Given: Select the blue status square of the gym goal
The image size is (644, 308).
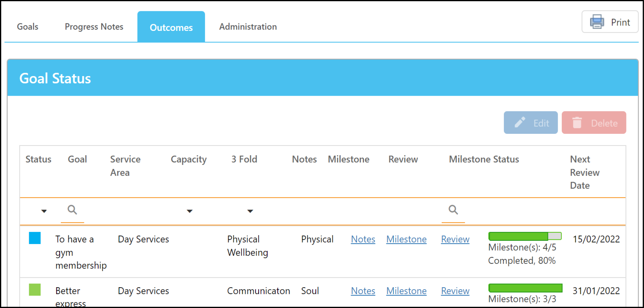Looking at the screenshot, I should pos(35,238).
